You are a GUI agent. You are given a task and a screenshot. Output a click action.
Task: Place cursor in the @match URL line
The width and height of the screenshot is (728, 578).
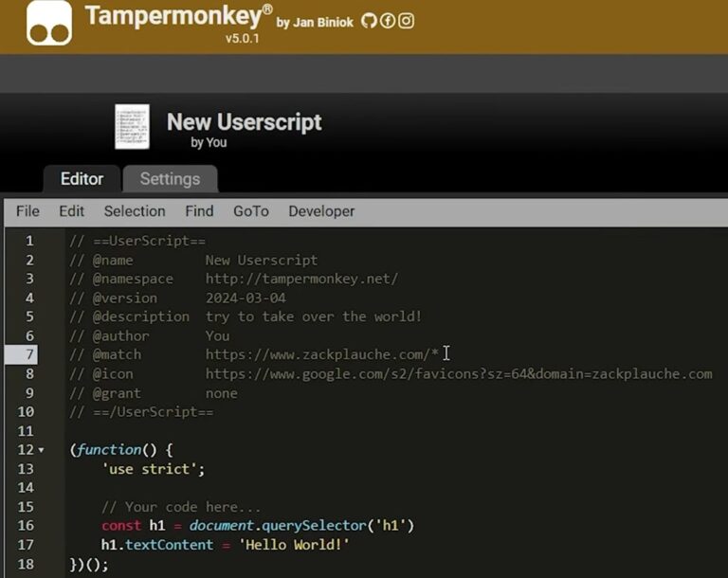[322, 354]
